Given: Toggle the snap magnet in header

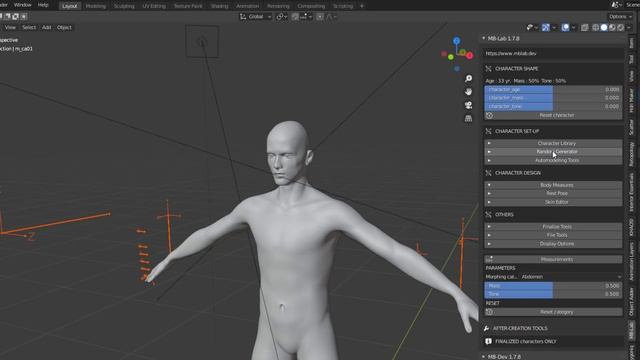Looking at the screenshot, I should [296, 17].
